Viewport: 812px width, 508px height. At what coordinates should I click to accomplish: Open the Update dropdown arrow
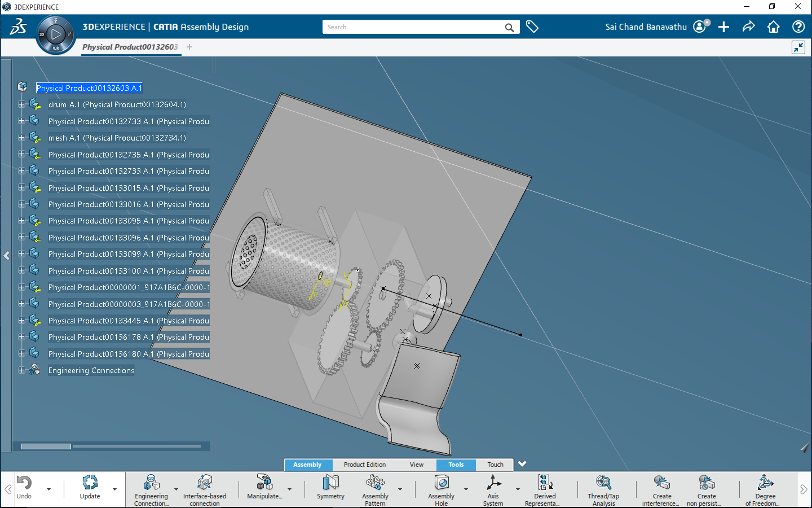tap(114, 489)
